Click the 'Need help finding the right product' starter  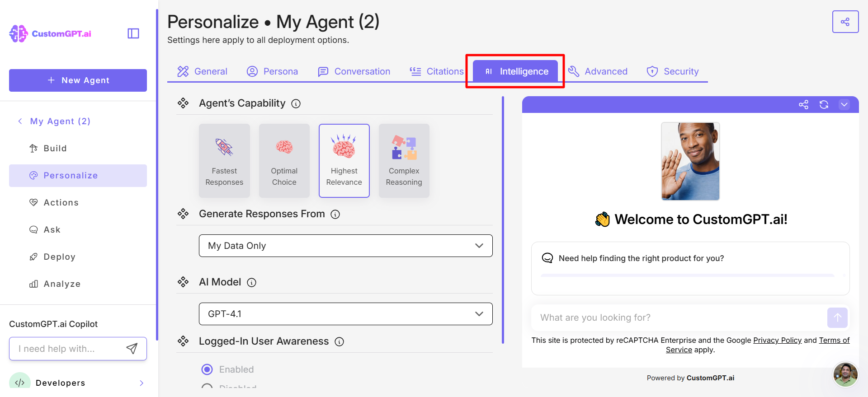[x=690, y=268]
